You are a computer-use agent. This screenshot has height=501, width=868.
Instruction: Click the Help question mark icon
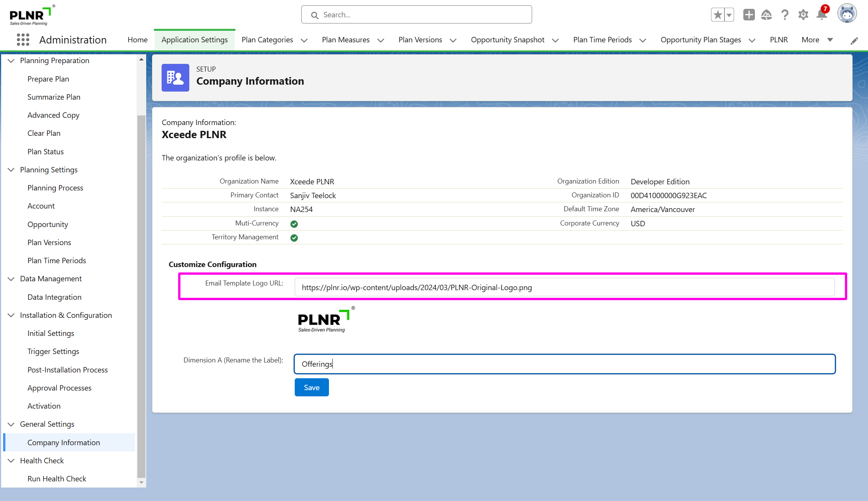tap(785, 15)
